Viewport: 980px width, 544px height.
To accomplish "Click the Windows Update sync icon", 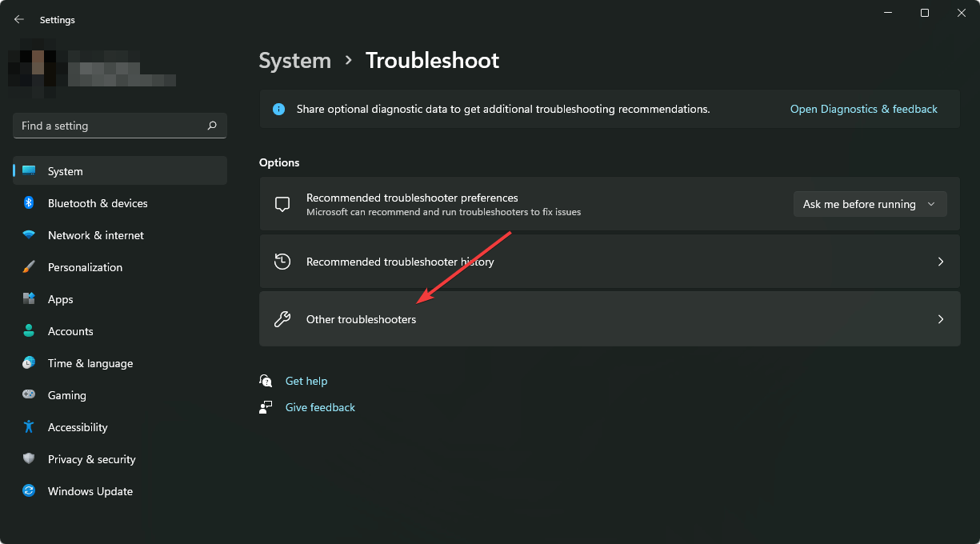I will [x=29, y=491].
